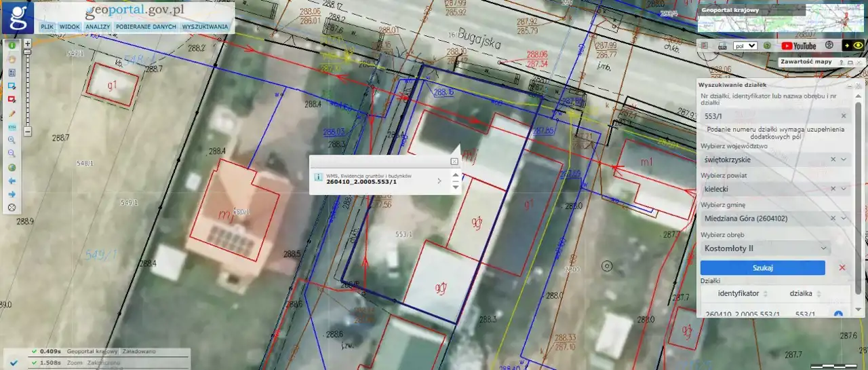Pick the pencil drawing tool
This screenshot has height=370, width=868.
pyautogui.click(x=12, y=113)
